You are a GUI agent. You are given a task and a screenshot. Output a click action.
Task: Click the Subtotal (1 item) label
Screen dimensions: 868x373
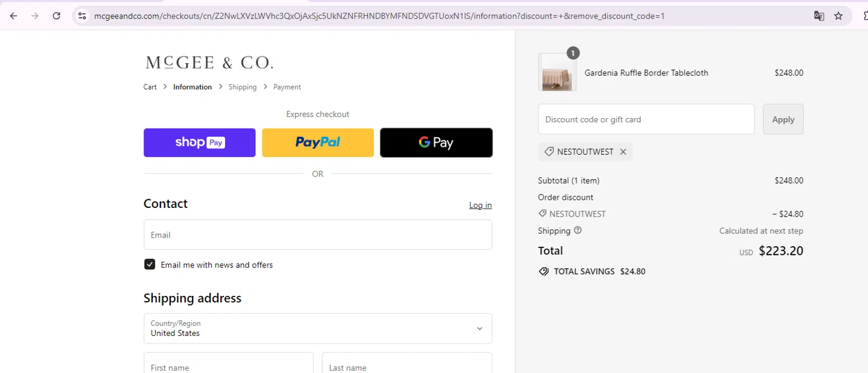[x=569, y=181]
